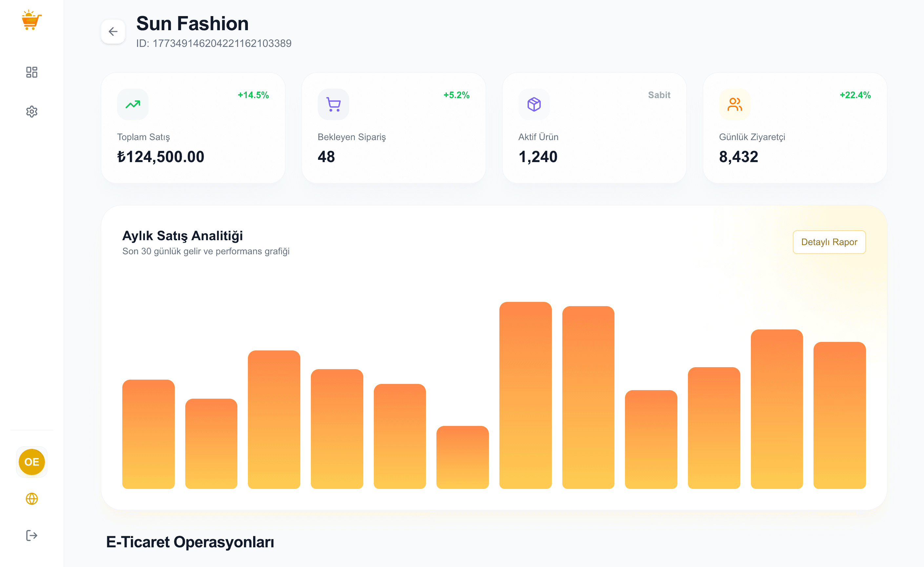Screen dimensions: 924x567
Task: Click the store ID 17734914620422116210​3389 text
Action: 214,44
